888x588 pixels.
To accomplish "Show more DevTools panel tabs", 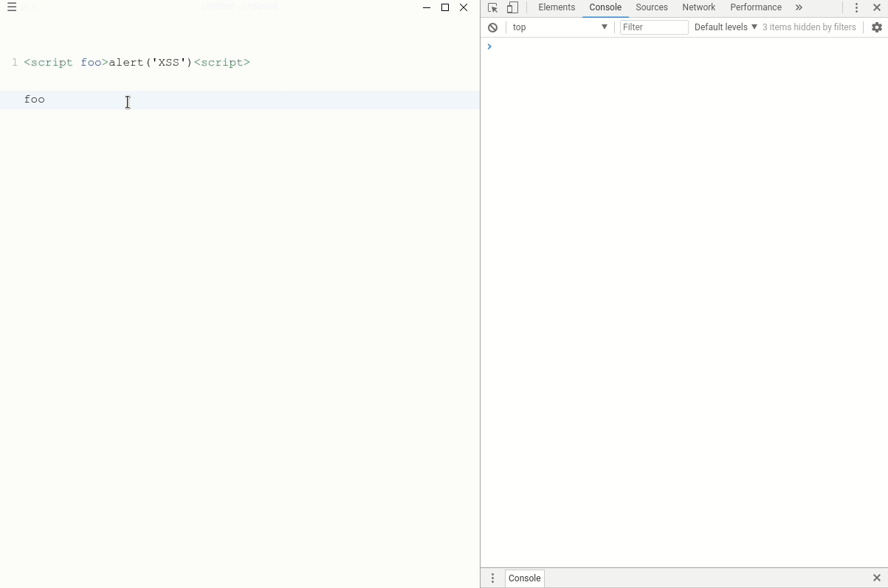I will [x=799, y=7].
